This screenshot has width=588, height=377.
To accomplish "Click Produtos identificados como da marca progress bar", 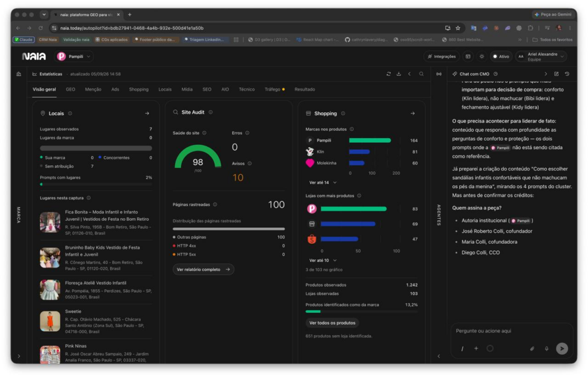I will click(x=362, y=312).
